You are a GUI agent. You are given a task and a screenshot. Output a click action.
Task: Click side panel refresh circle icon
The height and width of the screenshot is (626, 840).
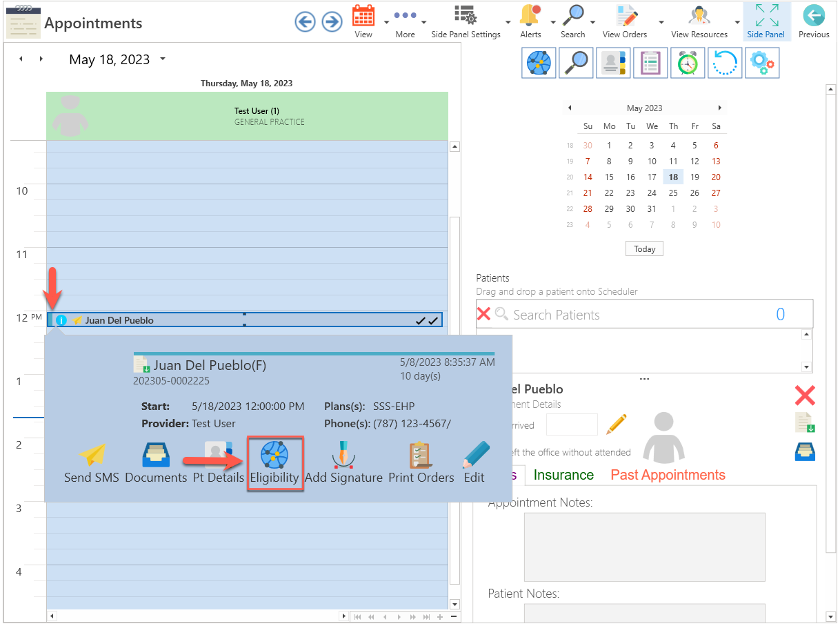[725, 63]
